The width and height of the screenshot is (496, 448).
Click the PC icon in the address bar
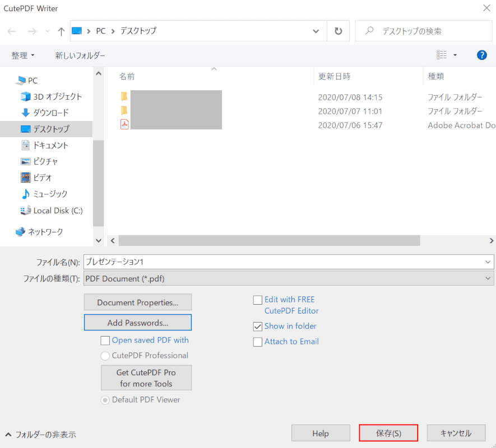coord(77,31)
